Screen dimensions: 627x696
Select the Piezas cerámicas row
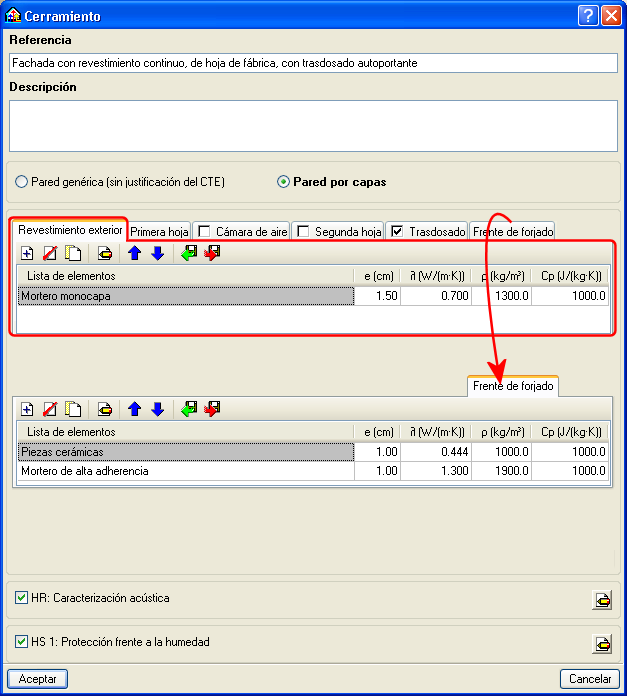[313, 452]
